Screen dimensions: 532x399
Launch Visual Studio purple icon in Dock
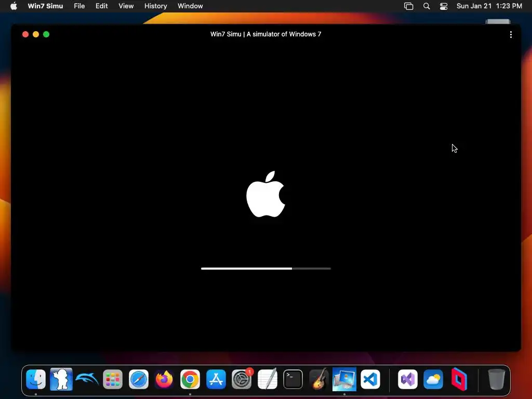pos(407,379)
